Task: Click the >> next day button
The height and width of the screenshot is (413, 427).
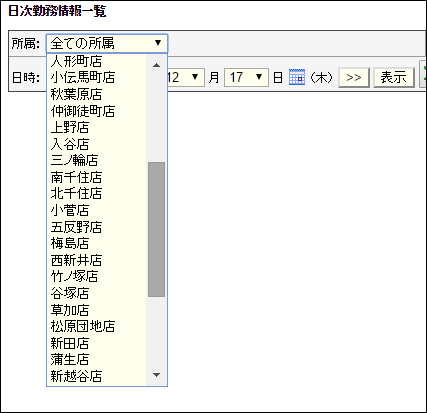Action: click(x=354, y=78)
